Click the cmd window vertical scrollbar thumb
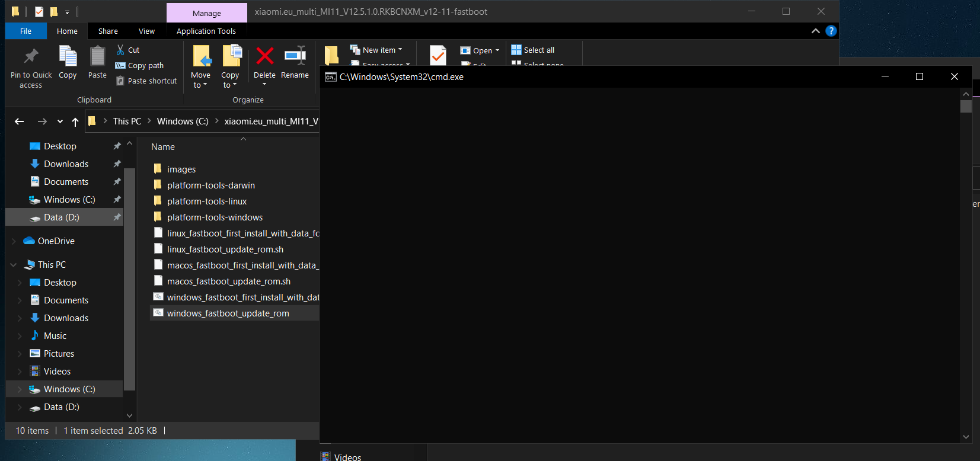Image resolution: width=980 pixels, height=461 pixels. (x=966, y=107)
